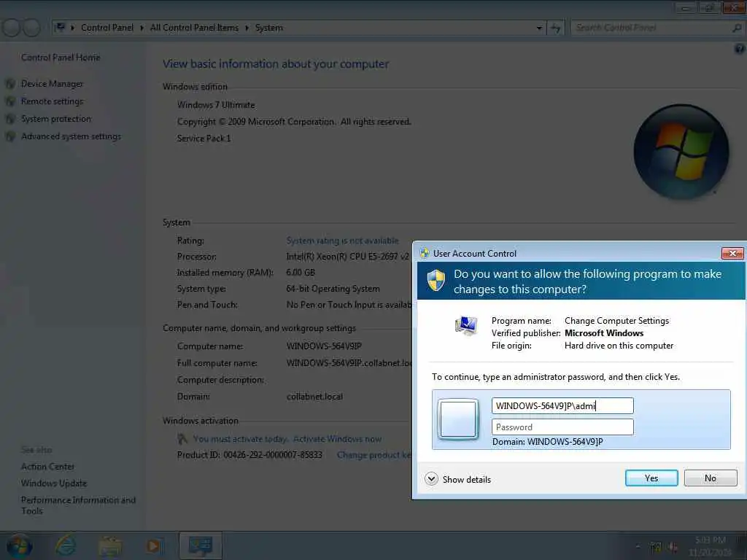Click the Forward navigation button
Screen dimensions: 747x560
click(x=31, y=28)
